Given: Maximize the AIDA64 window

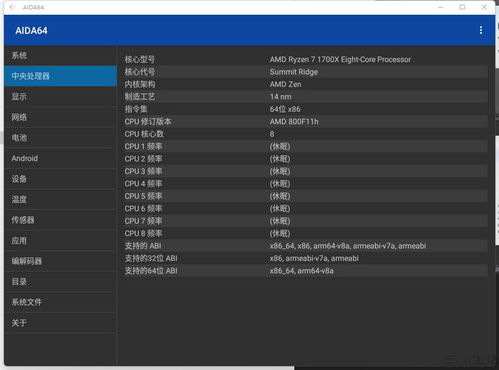Looking at the screenshot, I should click(x=462, y=7).
